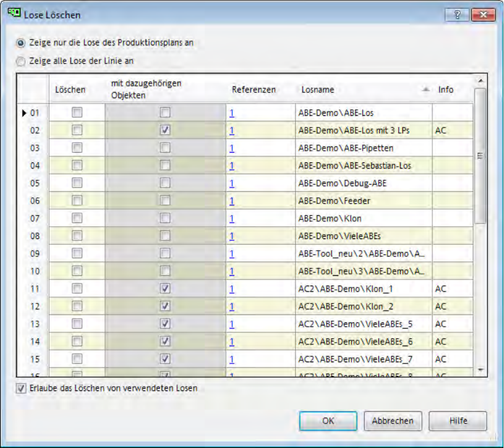Open reference link for Feeder row
The image size is (504, 448).
coord(231,201)
